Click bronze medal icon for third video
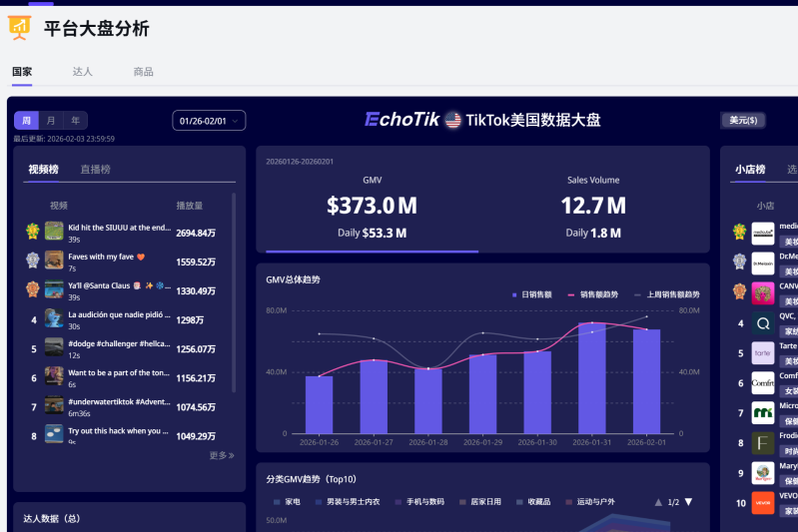This screenshot has width=798, height=532. point(33,289)
